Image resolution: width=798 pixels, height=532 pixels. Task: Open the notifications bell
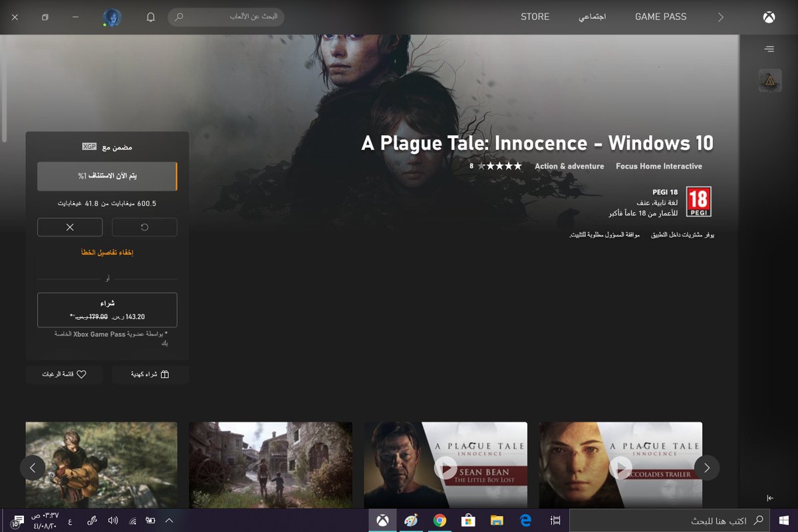(x=151, y=17)
